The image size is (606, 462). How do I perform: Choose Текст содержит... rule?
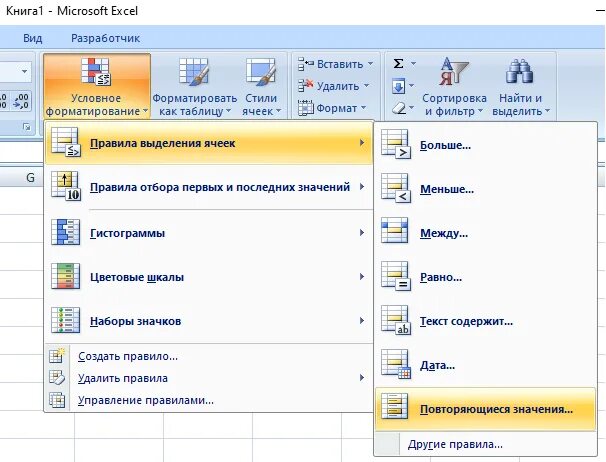point(486,321)
